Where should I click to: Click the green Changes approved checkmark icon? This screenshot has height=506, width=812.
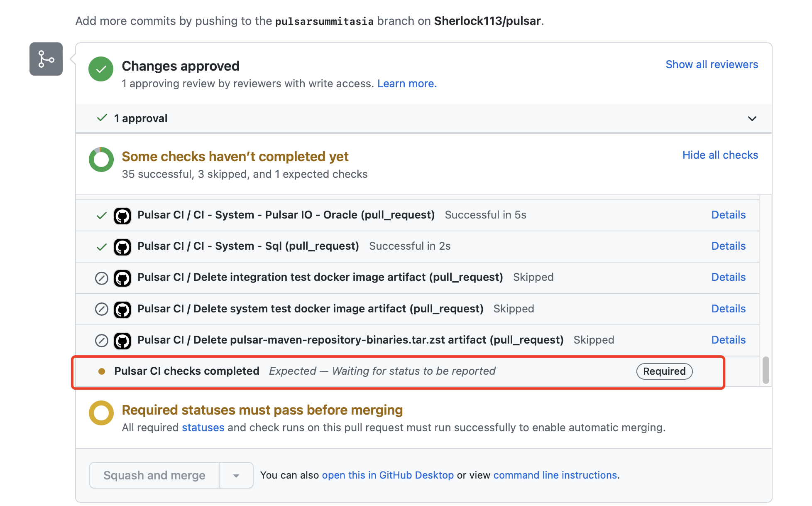pyautogui.click(x=101, y=69)
